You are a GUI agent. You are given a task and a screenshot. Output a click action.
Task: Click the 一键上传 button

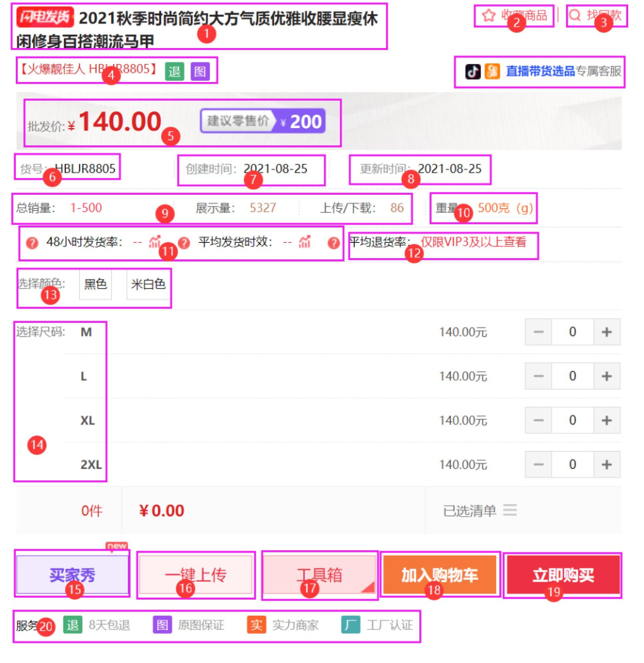tap(196, 574)
